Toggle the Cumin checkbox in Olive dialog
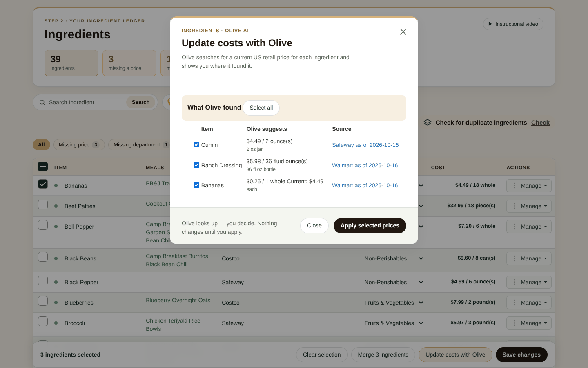 pos(196,145)
